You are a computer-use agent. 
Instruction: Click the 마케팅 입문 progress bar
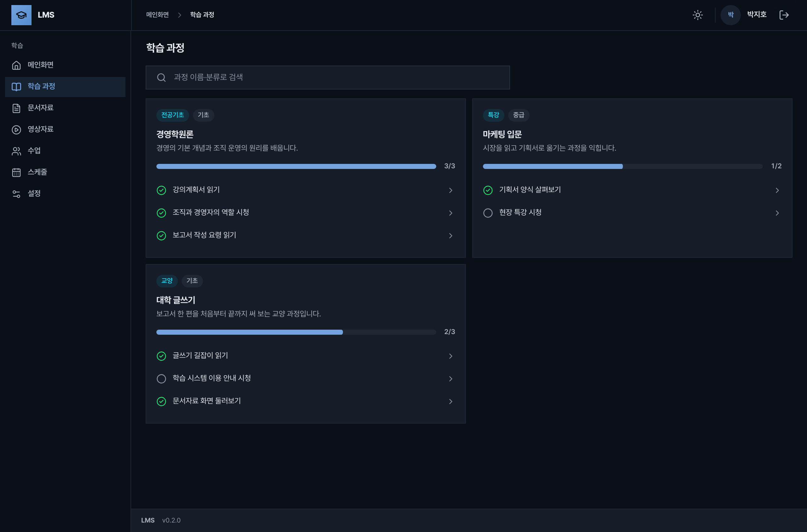[622, 166]
